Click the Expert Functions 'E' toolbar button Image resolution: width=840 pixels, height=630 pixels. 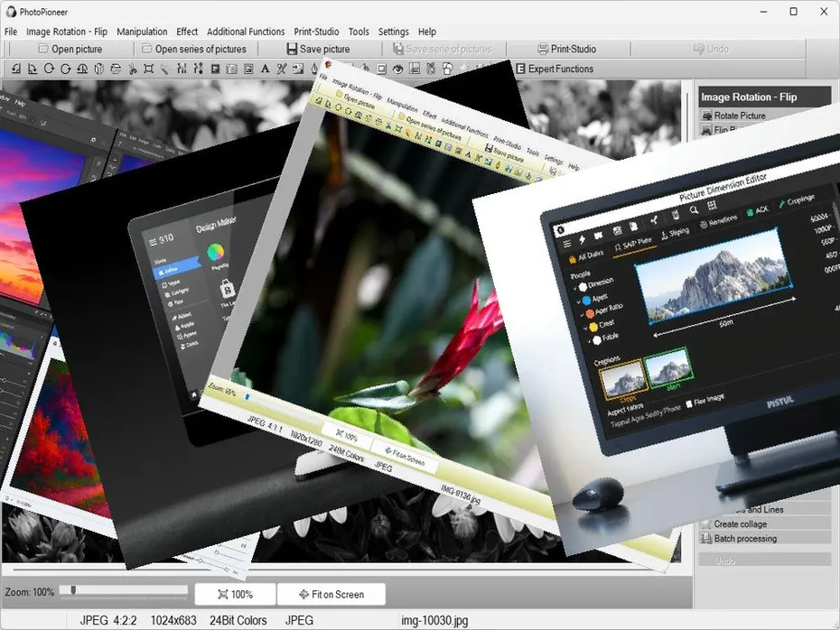554,69
